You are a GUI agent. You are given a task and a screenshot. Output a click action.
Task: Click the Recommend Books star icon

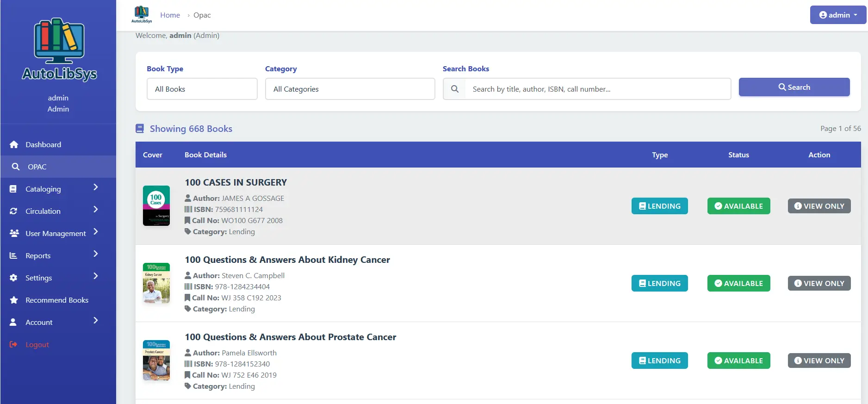pos(14,300)
